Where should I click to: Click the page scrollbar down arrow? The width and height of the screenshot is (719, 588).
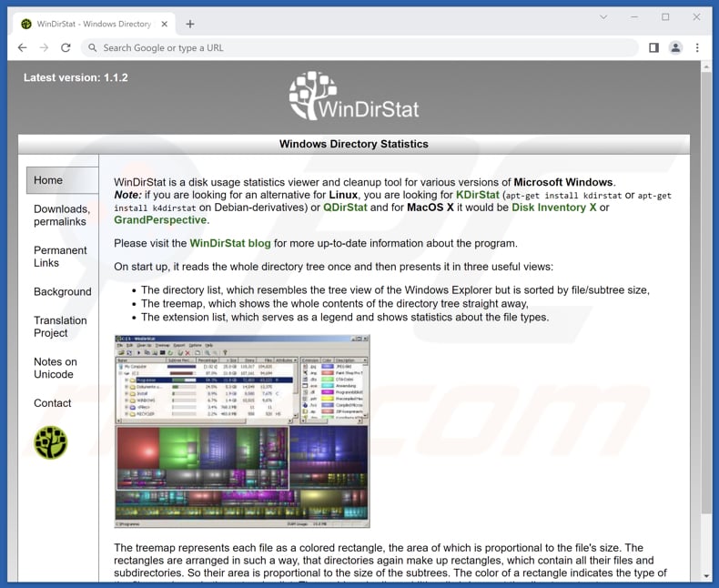pyautogui.click(x=706, y=576)
